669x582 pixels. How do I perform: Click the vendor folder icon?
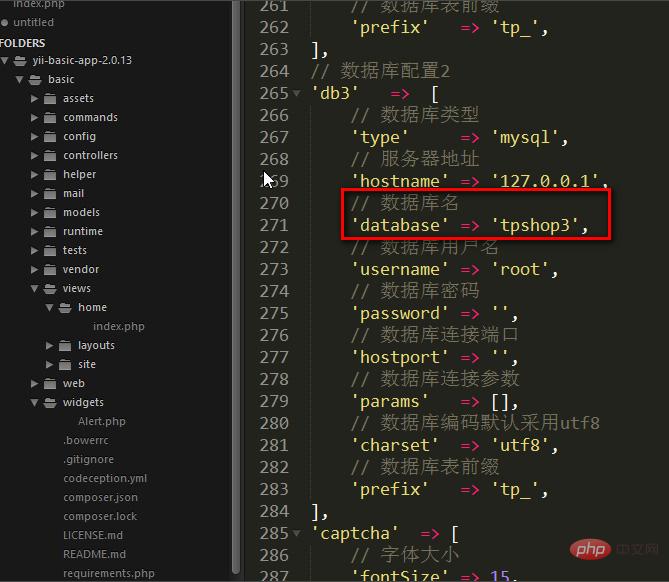(x=50, y=269)
